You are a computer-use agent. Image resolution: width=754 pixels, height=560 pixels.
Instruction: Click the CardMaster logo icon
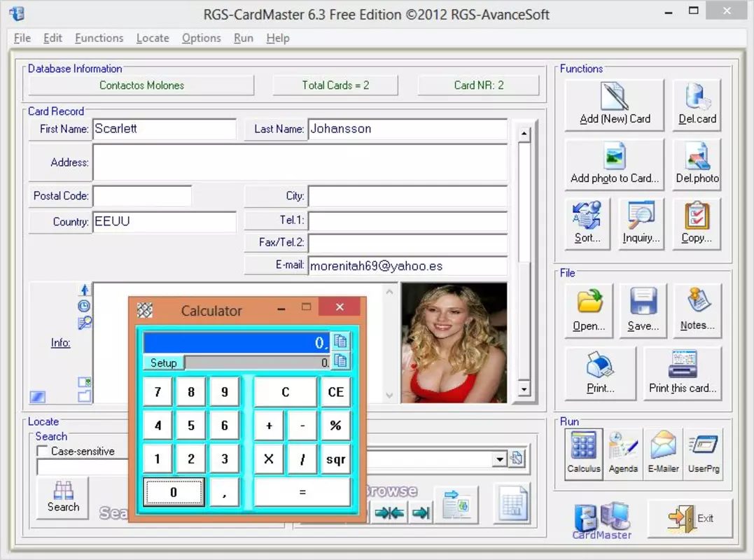(x=601, y=521)
